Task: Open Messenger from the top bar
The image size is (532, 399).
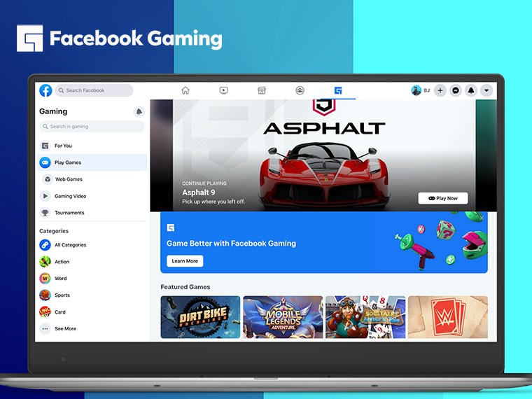Action: 456,90
